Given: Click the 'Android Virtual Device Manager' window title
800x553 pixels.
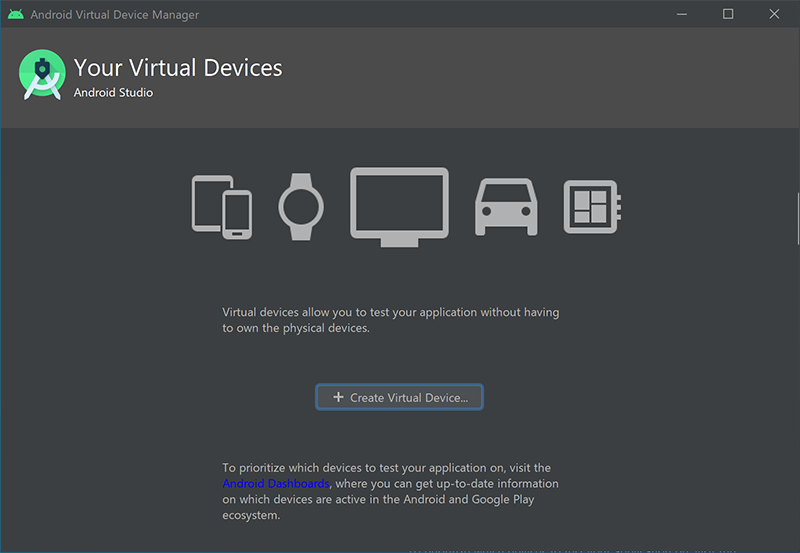Looking at the screenshot, I should (x=115, y=14).
